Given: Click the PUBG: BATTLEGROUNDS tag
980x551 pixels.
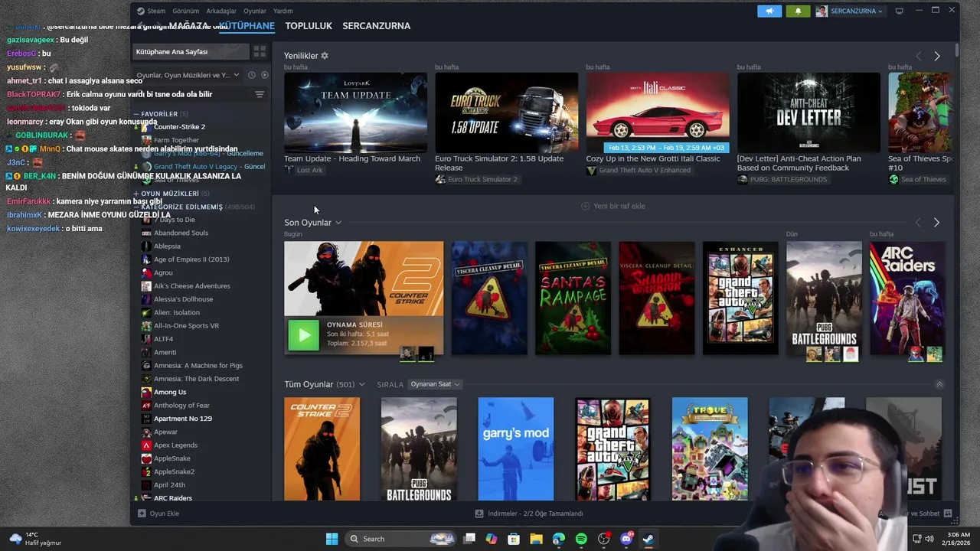Looking at the screenshot, I should (782, 179).
